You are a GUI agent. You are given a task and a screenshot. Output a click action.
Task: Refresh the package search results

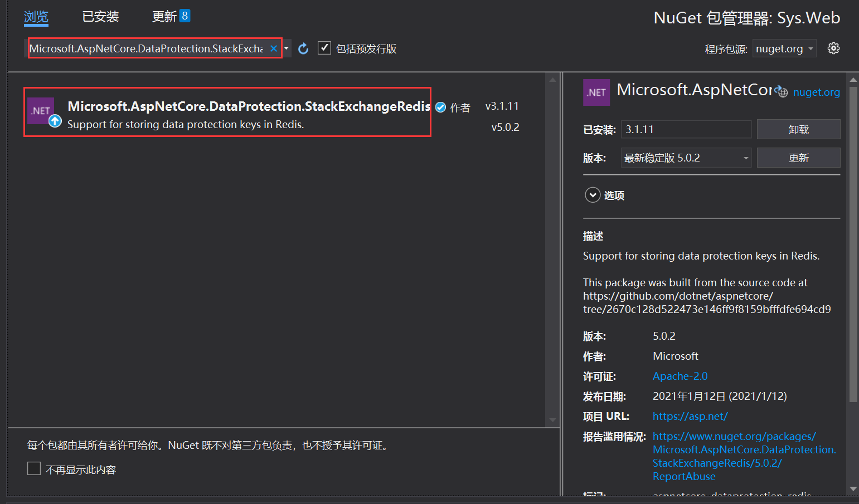tap(303, 48)
